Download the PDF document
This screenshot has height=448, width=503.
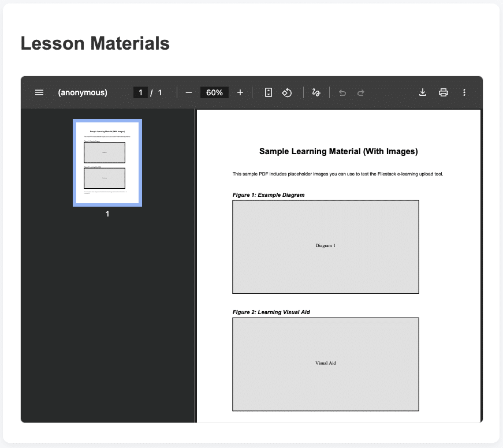point(422,92)
